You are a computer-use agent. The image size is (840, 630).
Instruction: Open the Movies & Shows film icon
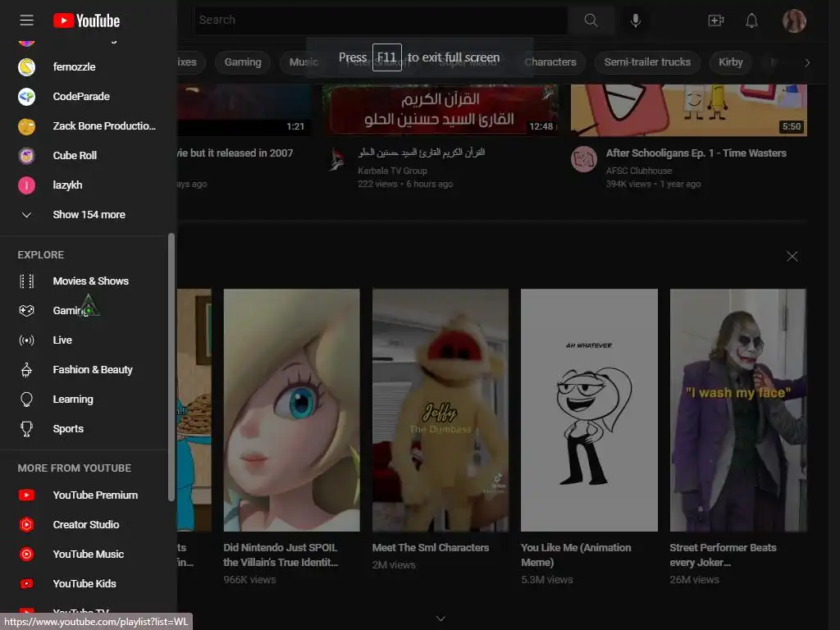pos(26,281)
